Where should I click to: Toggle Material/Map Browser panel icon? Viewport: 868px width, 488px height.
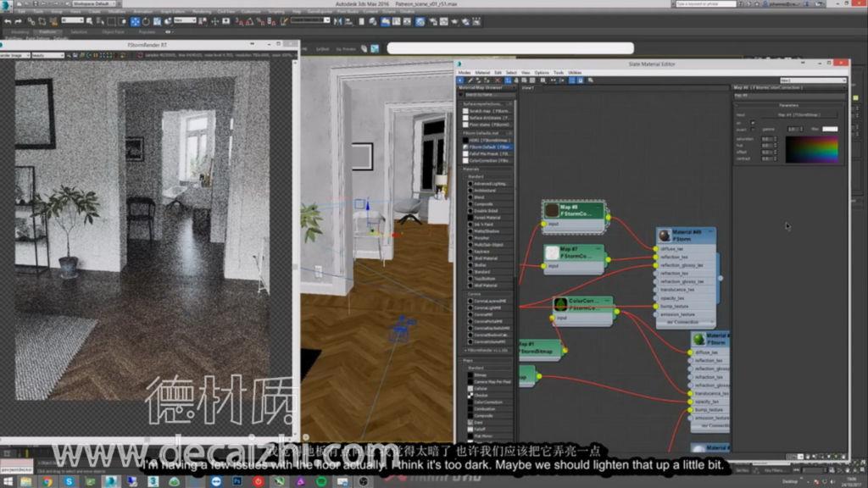click(572, 80)
